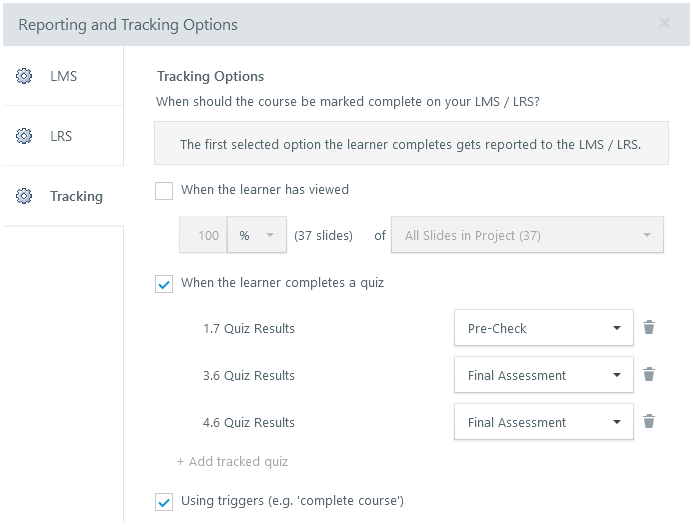Screen dimensions: 693x525
Task: Click the gear icon beside Tracking
Action: coord(25,196)
